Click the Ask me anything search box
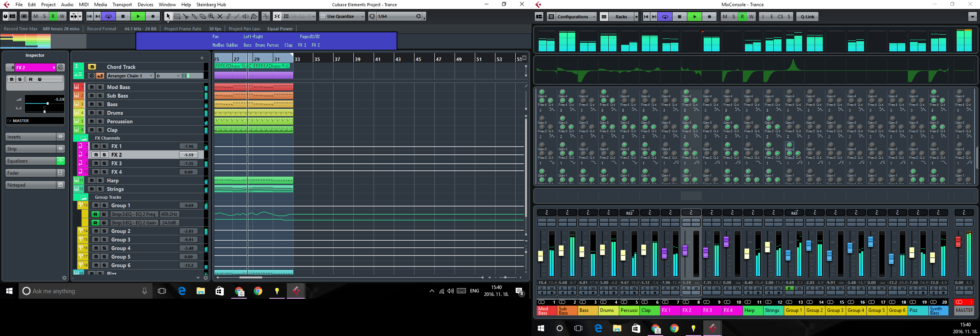The image size is (980, 336). tap(86, 291)
